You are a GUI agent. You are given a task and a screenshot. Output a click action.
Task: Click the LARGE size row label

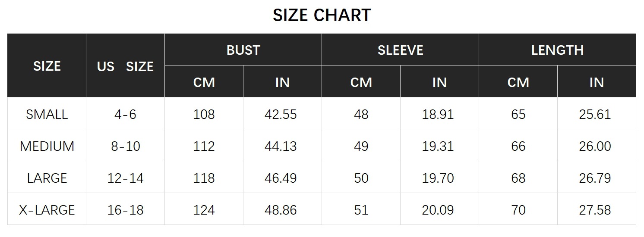click(x=47, y=178)
